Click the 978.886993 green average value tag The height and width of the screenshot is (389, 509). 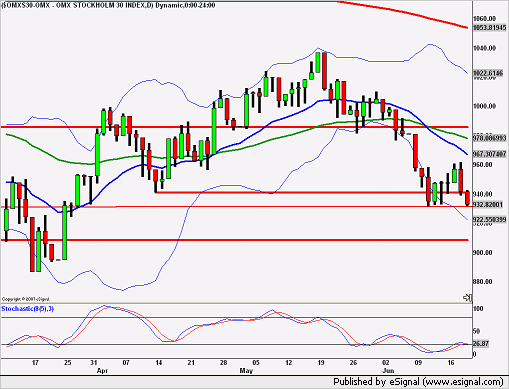pyautogui.click(x=490, y=138)
